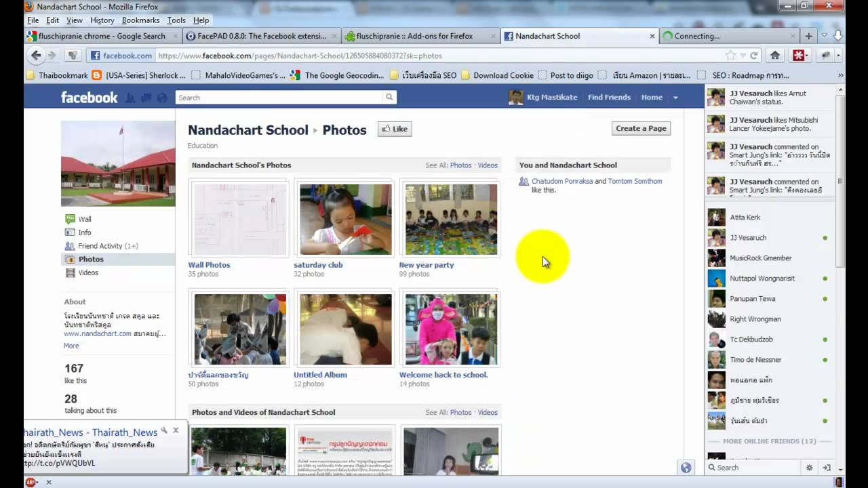Switch to the fluschipranie Add-ons for Firefox tab
This screenshot has width=868, height=488.
[419, 36]
